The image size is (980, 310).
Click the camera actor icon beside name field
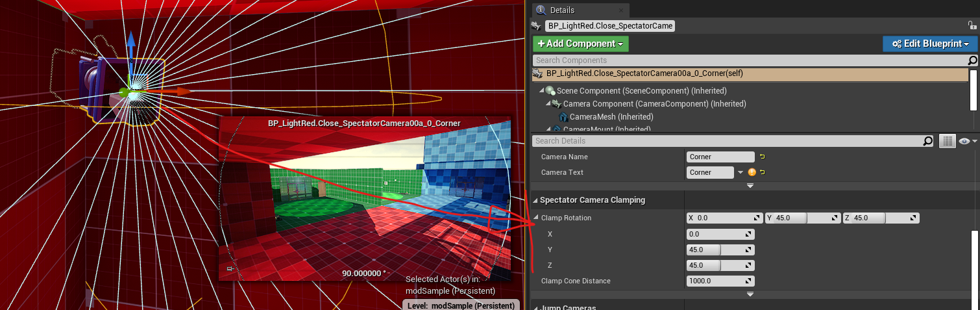click(x=536, y=26)
